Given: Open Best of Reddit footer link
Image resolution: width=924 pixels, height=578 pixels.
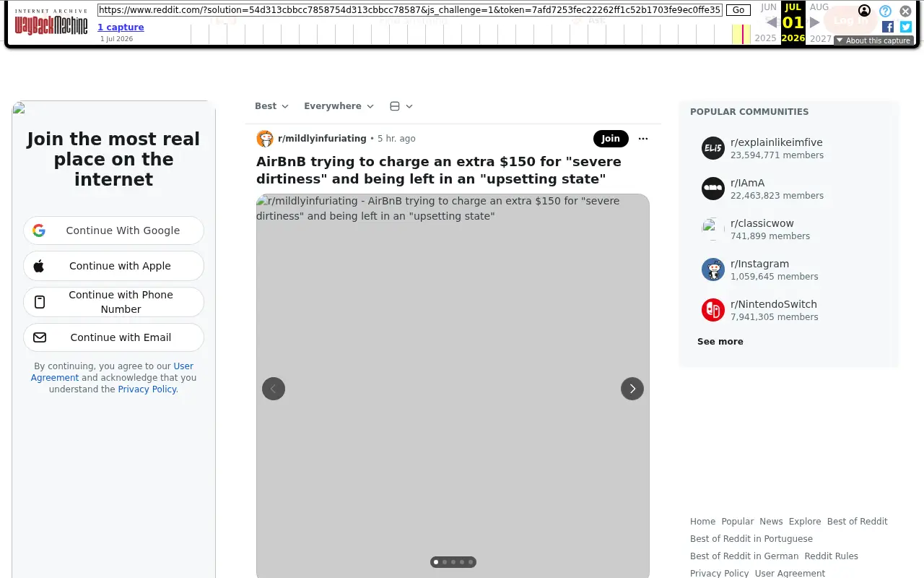Looking at the screenshot, I should pos(858,522).
